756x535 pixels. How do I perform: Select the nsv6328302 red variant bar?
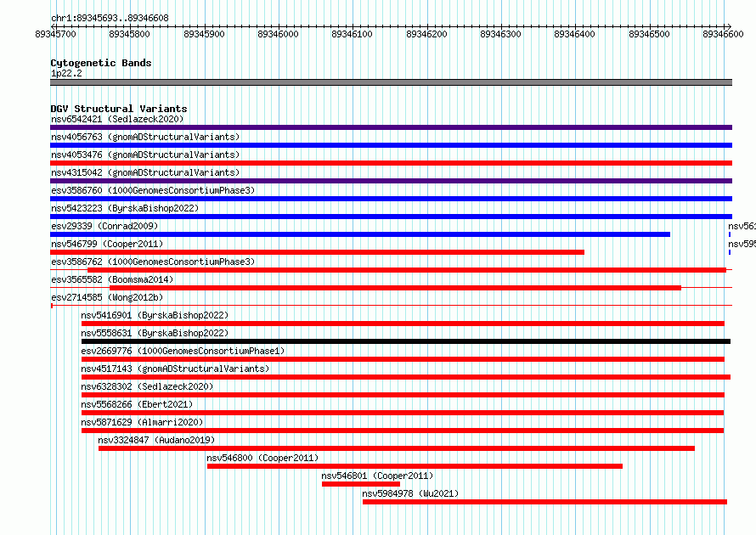[403, 395]
